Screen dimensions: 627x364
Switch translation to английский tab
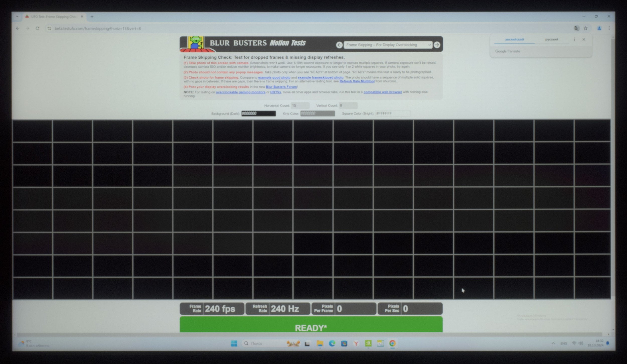point(514,40)
